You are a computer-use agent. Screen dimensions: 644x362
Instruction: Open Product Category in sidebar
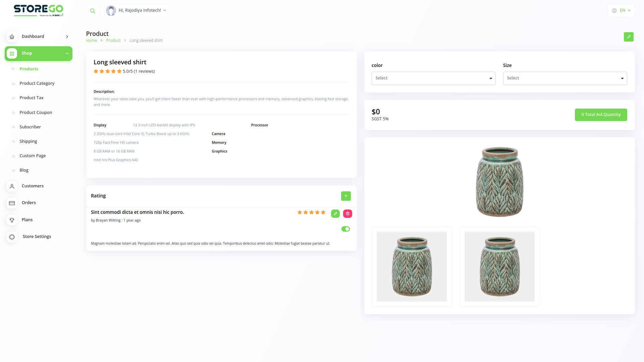click(x=37, y=83)
